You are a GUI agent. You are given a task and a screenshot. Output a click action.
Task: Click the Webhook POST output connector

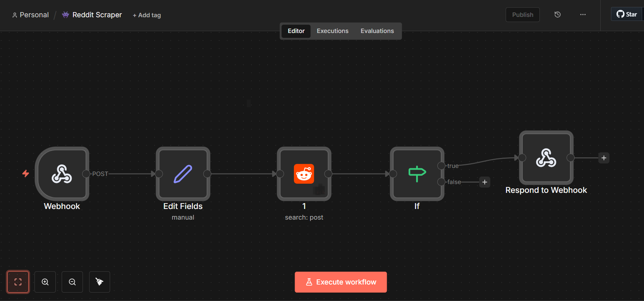click(86, 174)
